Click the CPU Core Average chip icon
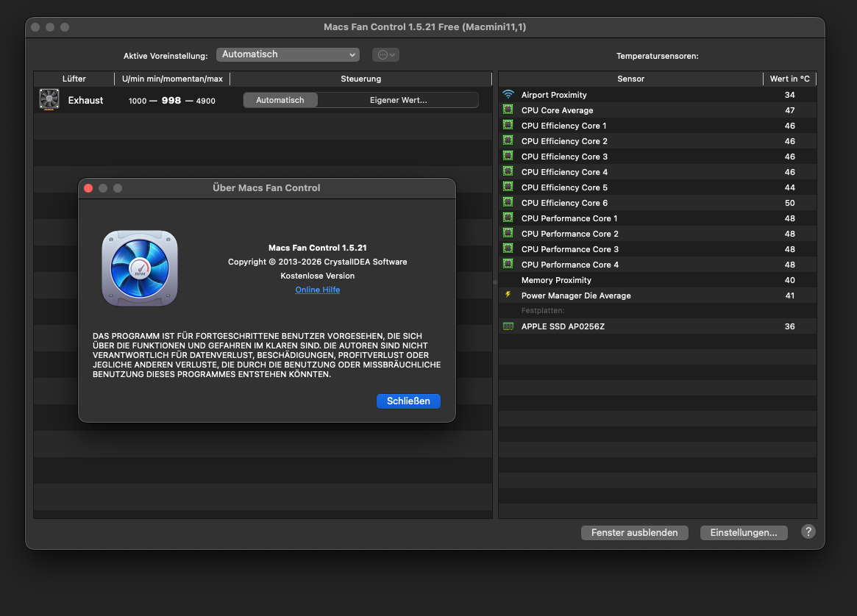 508,110
